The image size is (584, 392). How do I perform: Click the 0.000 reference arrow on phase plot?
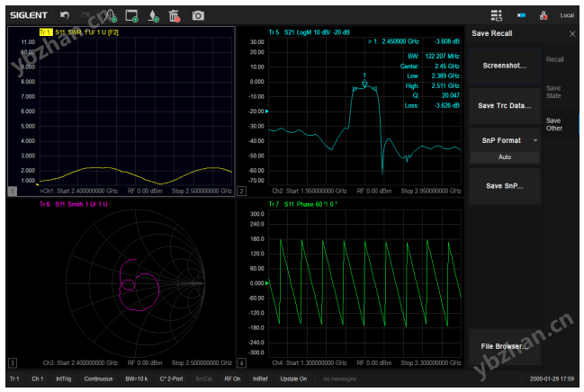[266, 283]
